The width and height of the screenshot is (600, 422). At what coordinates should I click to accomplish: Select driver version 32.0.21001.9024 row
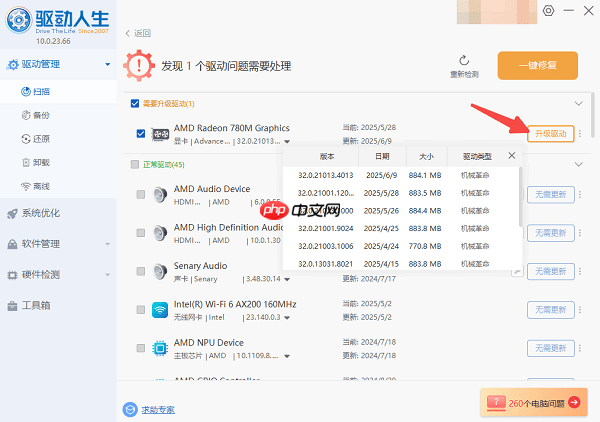coord(401,228)
